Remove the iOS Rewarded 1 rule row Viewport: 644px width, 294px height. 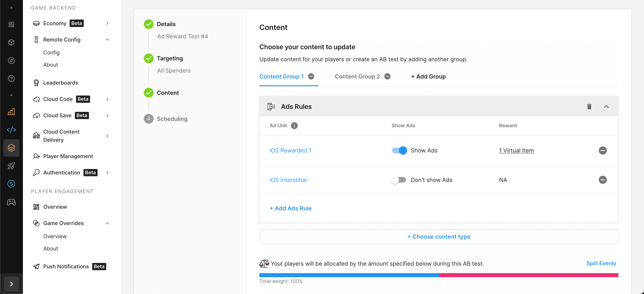click(x=602, y=150)
